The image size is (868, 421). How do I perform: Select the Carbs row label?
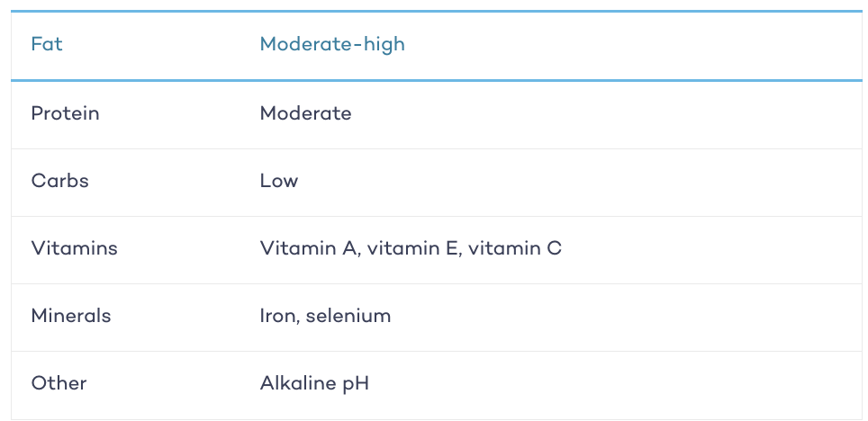pos(59,181)
